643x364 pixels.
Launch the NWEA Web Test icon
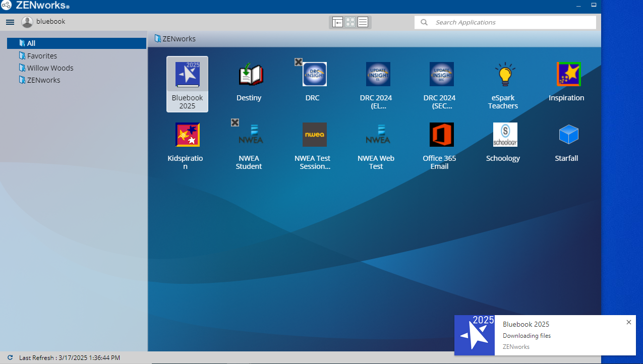pyautogui.click(x=378, y=135)
